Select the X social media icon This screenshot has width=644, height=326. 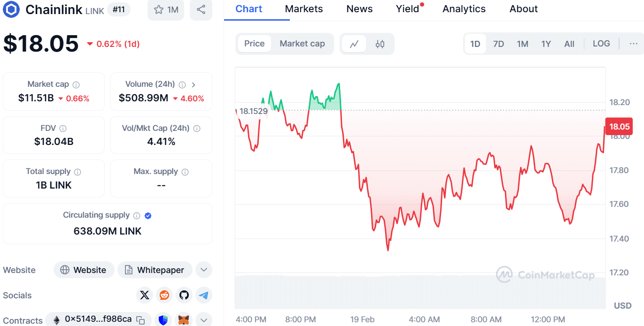pyautogui.click(x=144, y=295)
